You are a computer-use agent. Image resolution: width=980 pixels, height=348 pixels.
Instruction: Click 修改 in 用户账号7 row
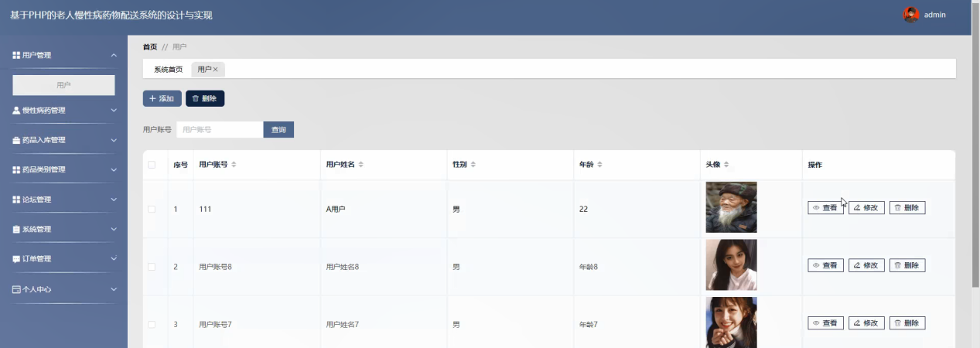pyautogui.click(x=866, y=323)
